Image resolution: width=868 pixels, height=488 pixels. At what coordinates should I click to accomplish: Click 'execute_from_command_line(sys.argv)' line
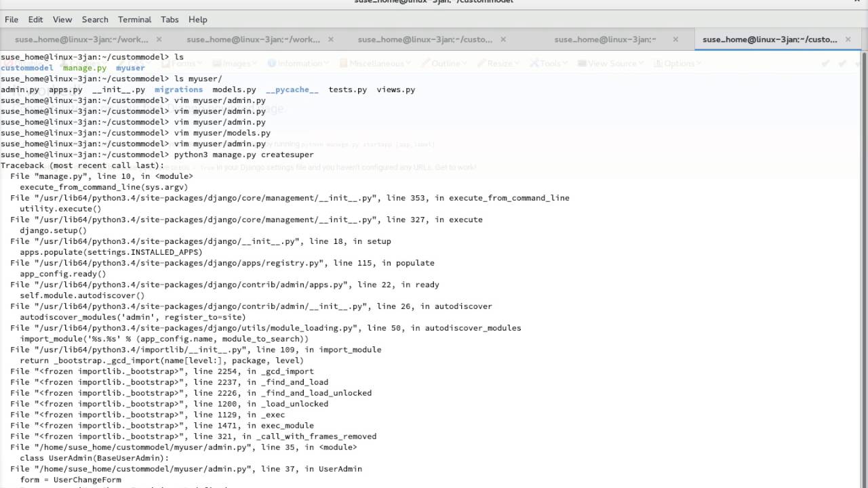pos(104,187)
